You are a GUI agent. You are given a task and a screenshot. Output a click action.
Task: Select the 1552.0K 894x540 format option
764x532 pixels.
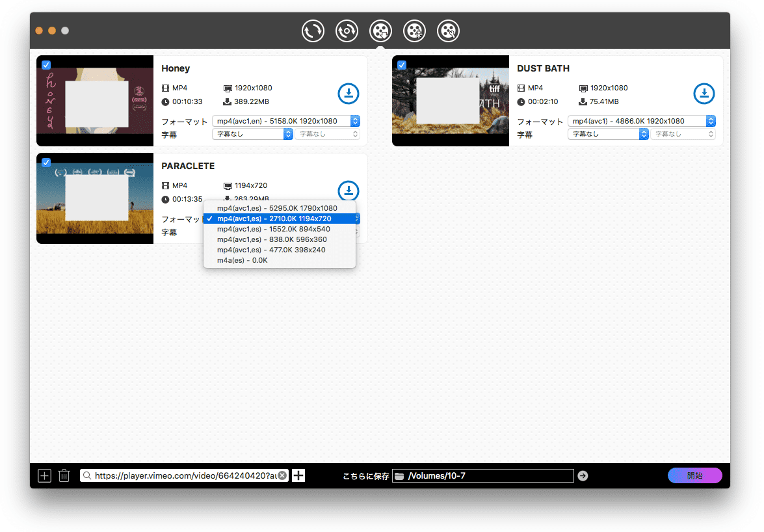273,229
